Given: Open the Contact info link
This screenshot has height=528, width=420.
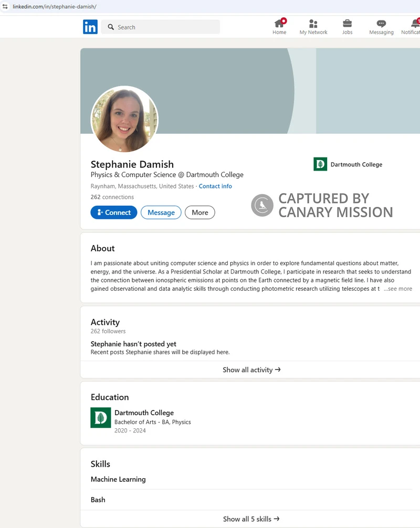Looking at the screenshot, I should click(215, 186).
